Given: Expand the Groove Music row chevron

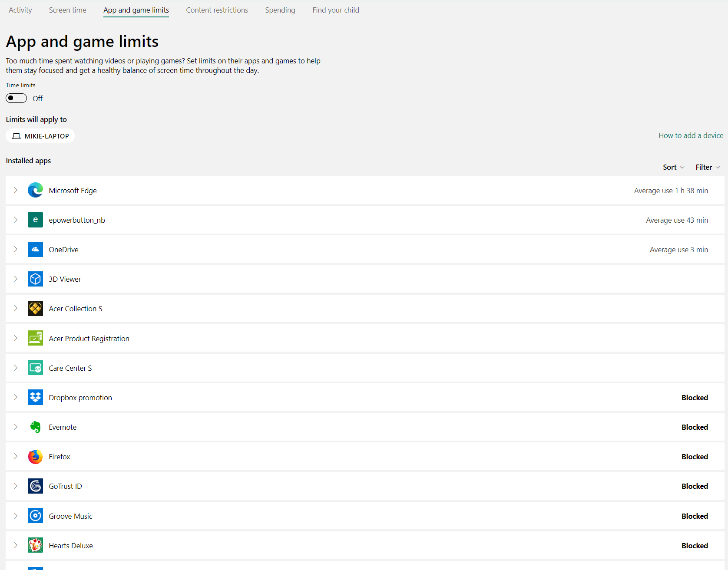Looking at the screenshot, I should (x=16, y=516).
